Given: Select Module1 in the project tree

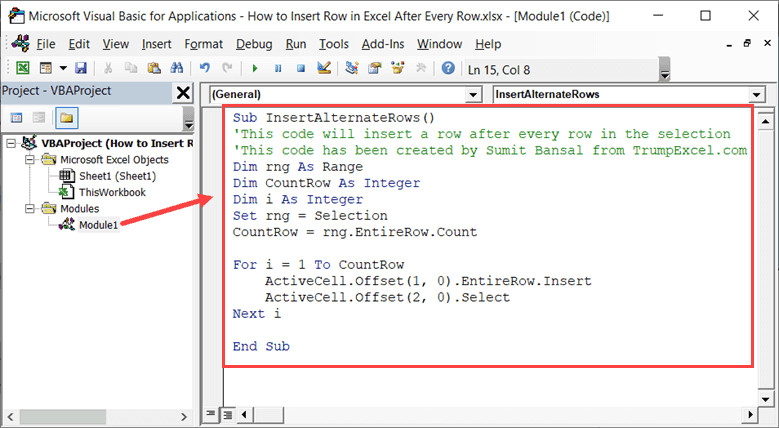Looking at the screenshot, I should pyautogui.click(x=98, y=225).
